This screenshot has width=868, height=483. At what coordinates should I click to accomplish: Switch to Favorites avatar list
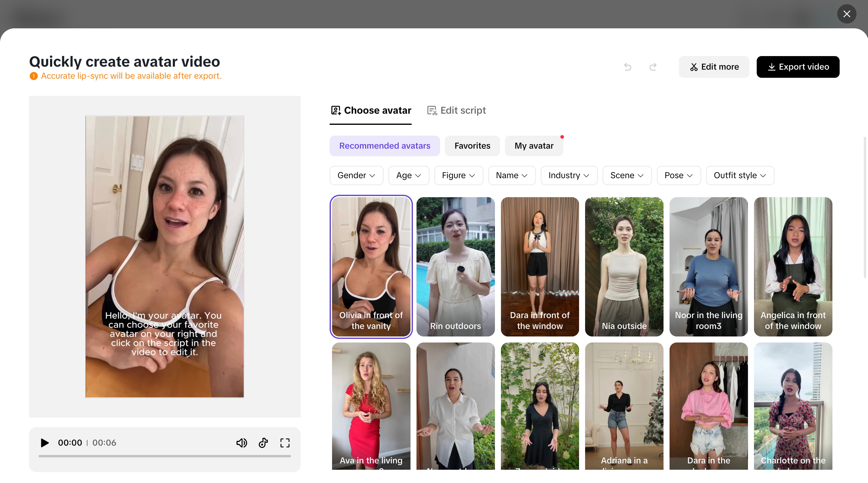tap(472, 146)
